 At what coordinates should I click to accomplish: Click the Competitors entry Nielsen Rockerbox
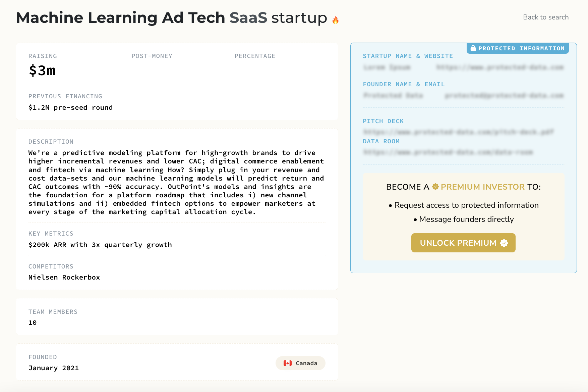point(64,277)
